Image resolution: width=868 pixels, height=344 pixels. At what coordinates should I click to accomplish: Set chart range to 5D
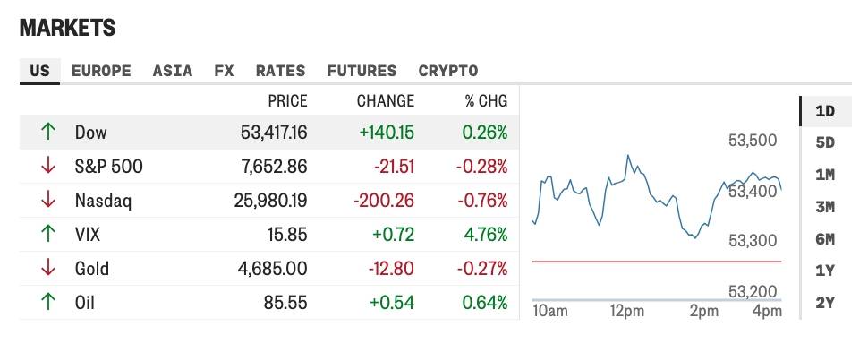tap(825, 143)
